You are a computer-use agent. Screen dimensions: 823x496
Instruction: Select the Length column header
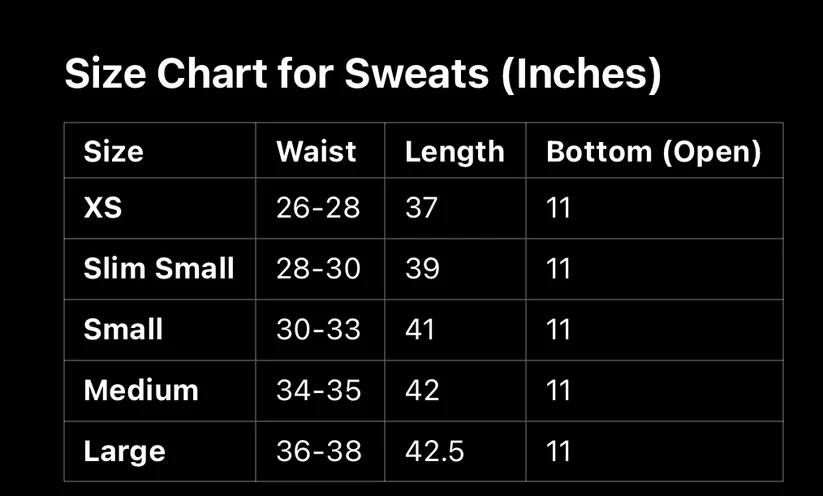pyautogui.click(x=454, y=151)
